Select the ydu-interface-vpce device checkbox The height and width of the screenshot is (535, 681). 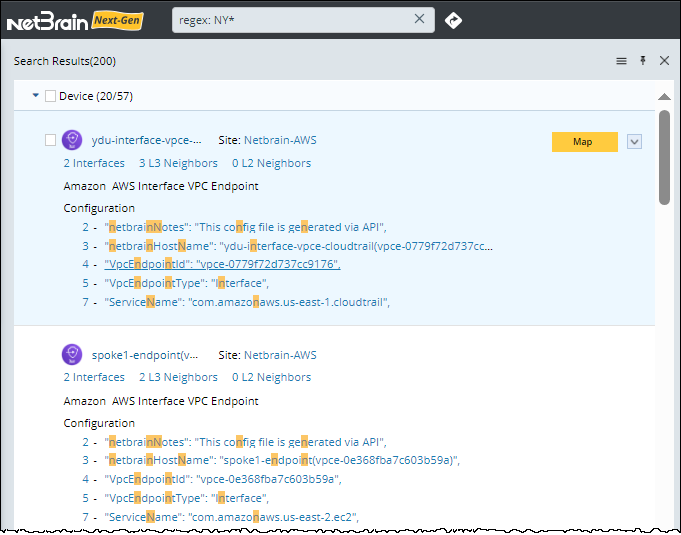pos(51,141)
